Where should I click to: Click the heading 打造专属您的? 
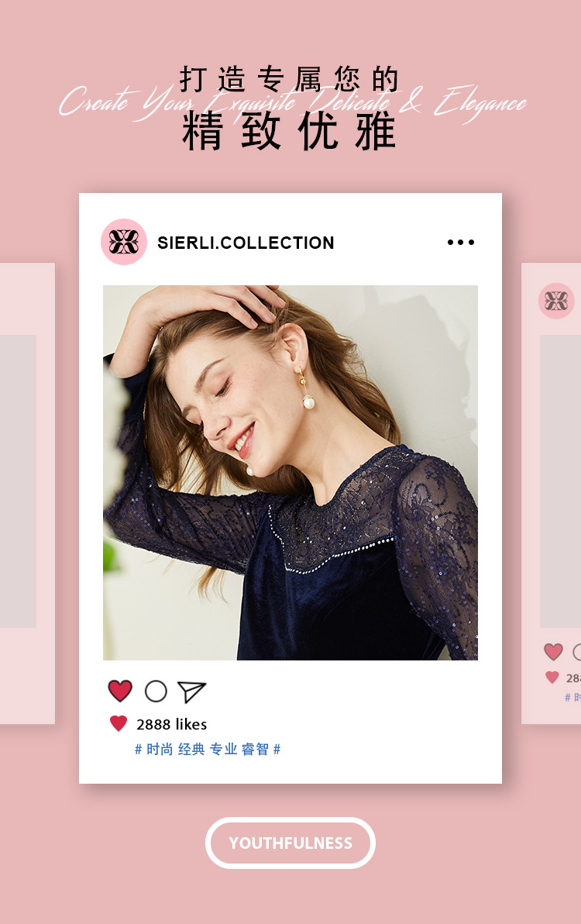289,79
